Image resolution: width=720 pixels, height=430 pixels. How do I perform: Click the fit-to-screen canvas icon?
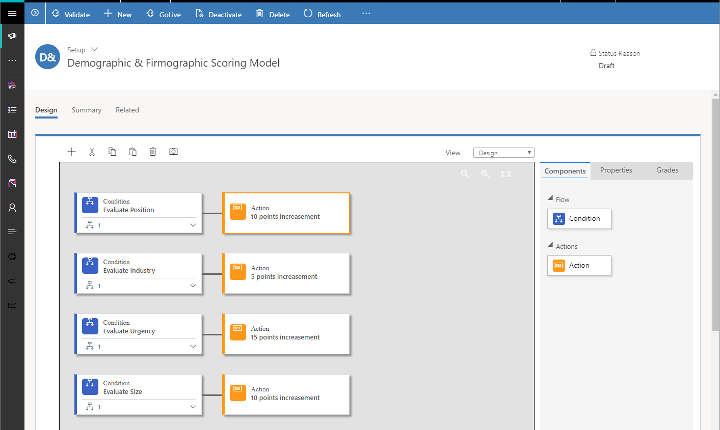pyautogui.click(x=505, y=174)
